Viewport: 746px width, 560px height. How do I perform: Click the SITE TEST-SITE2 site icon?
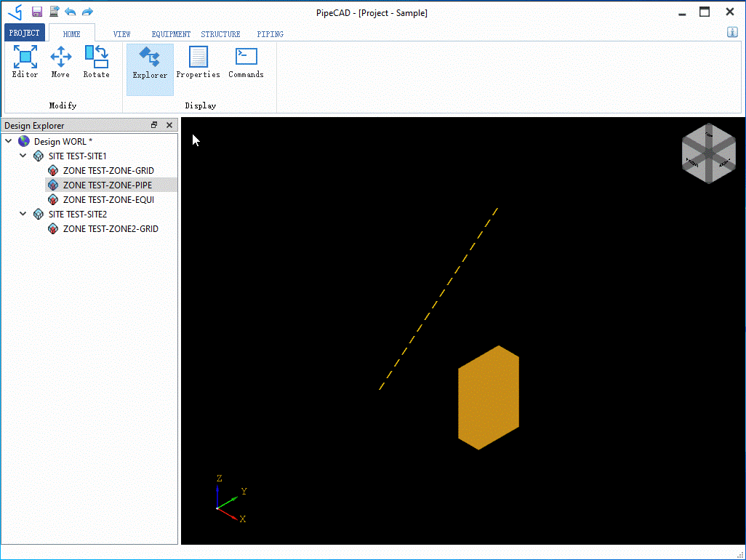coord(39,214)
